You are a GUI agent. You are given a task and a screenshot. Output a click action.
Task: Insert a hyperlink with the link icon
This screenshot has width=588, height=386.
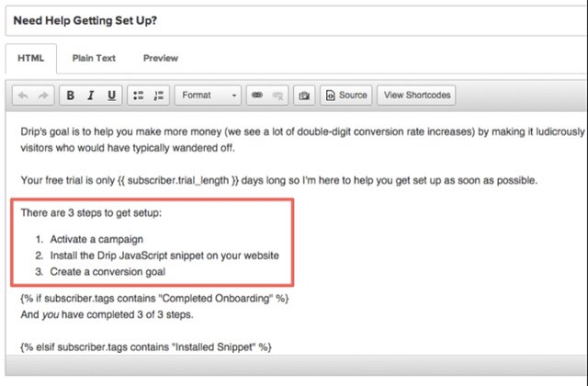click(x=257, y=96)
